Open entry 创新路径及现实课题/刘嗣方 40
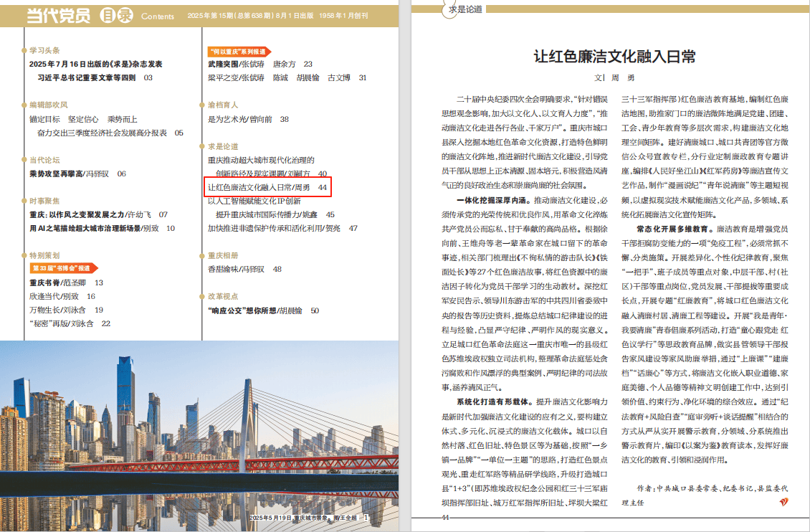This screenshot has width=810, height=532. coord(271,174)
